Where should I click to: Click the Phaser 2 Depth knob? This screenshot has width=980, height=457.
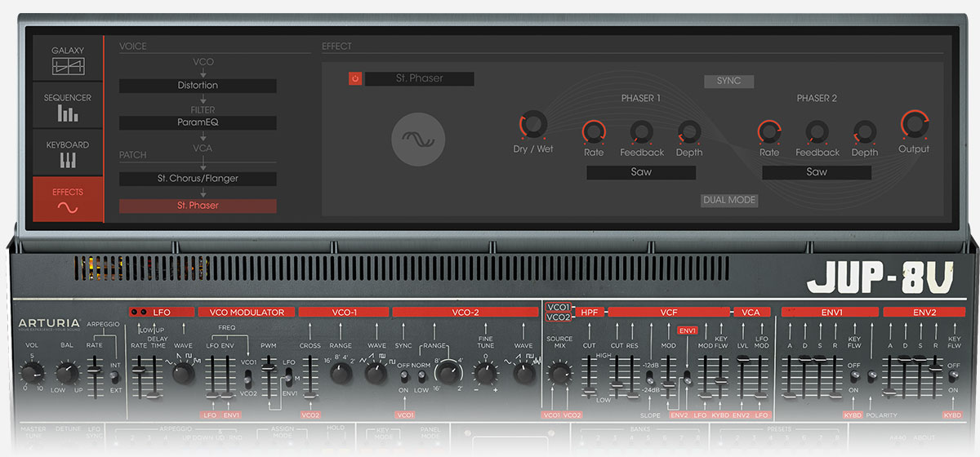(865, 131)
